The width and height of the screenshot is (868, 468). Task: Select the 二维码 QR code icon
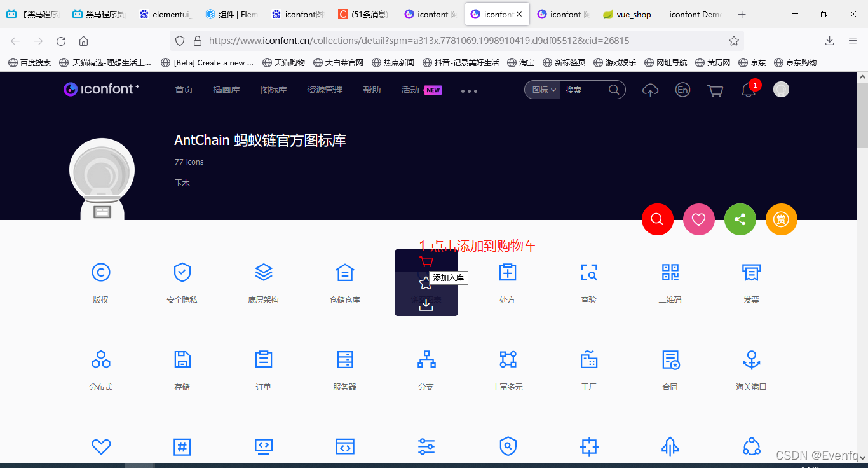point(670,272)
